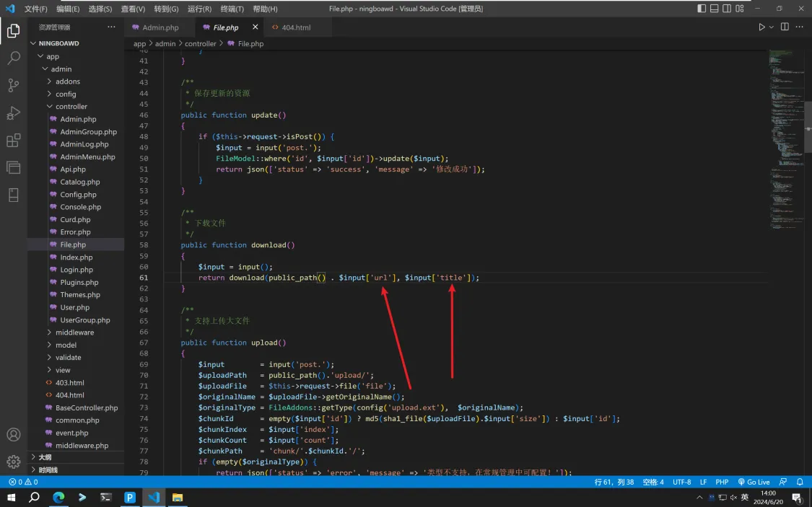This screenshot has height=507, width=812.
Task: Switch to the 404.html tab
Action: tap(296, 27)
